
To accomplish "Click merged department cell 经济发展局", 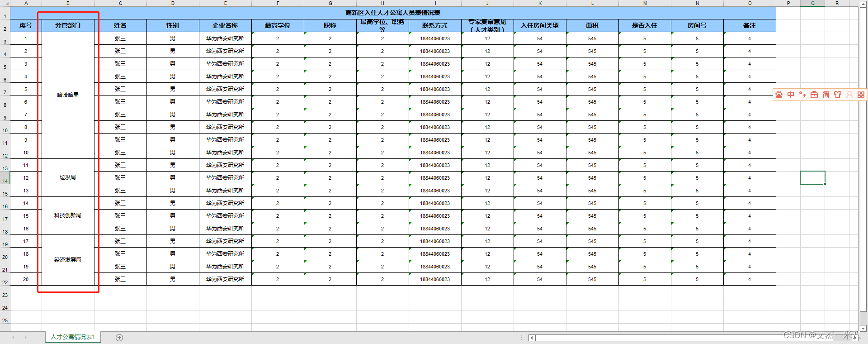I will [x=68, y=260].
